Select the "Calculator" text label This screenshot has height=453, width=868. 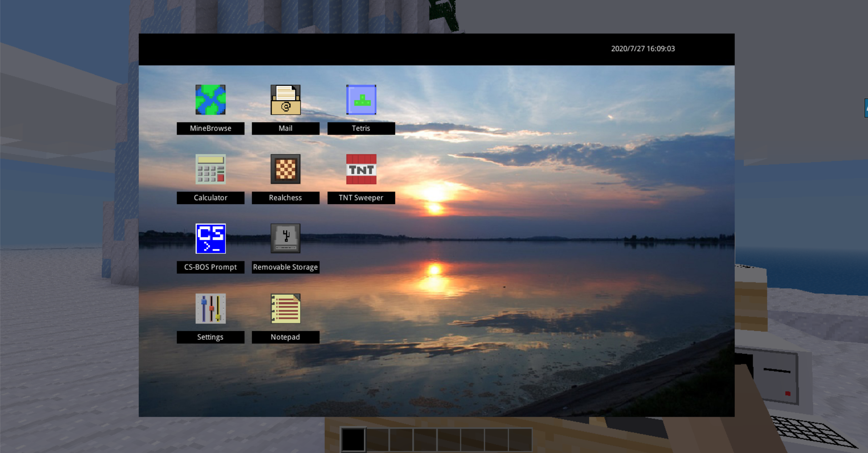(x=210, y=198)
